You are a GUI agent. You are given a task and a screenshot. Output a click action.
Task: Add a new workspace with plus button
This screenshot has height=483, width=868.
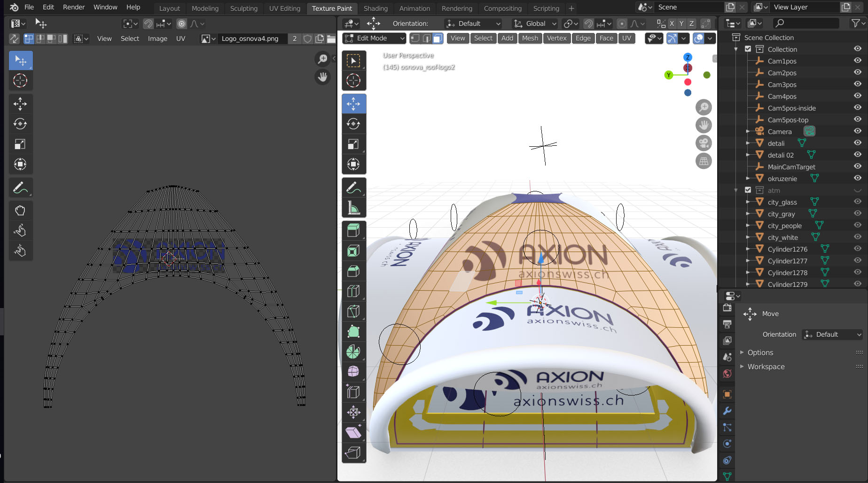(571, 8)
